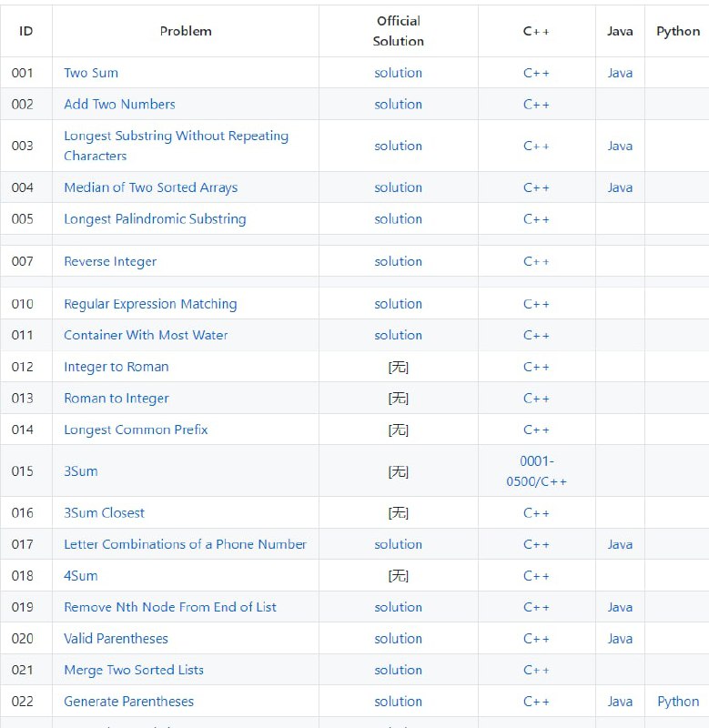Open Container With Most Water problem
This screenshot has width=709, height=728.
(x=146, y=336)
